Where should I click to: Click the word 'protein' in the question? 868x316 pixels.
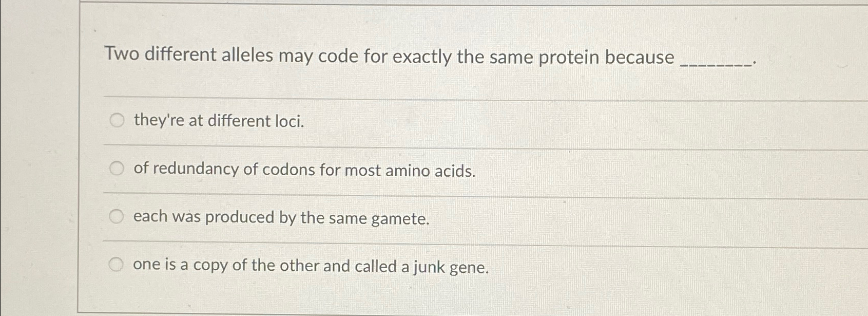(x=570, y=57)
